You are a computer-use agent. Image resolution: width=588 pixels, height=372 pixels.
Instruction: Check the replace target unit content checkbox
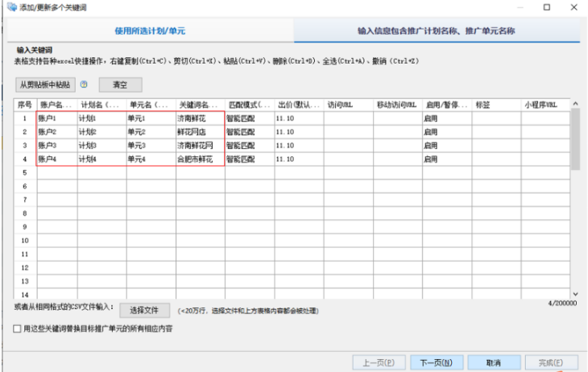coord(17,329)
